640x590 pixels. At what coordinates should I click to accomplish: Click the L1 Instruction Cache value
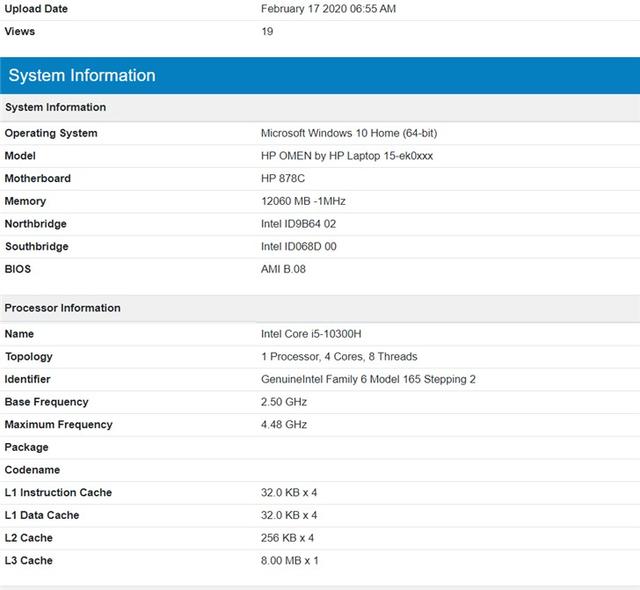point(289,492)
